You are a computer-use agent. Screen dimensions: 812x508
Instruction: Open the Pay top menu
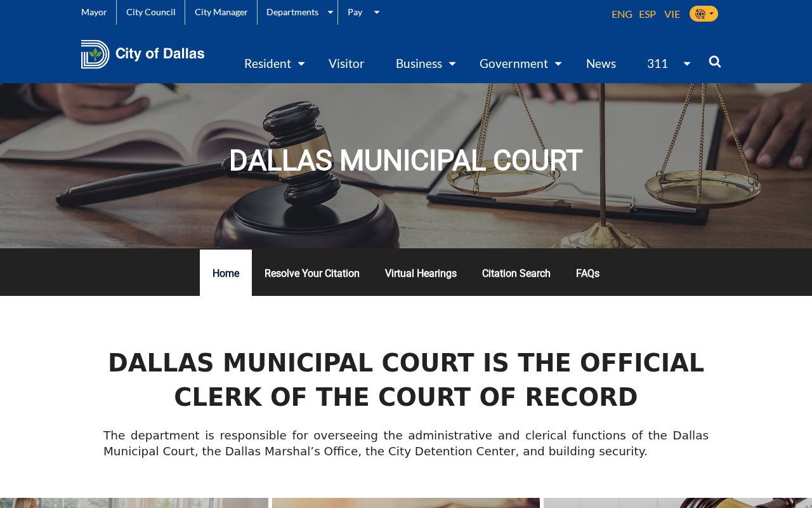355,12
